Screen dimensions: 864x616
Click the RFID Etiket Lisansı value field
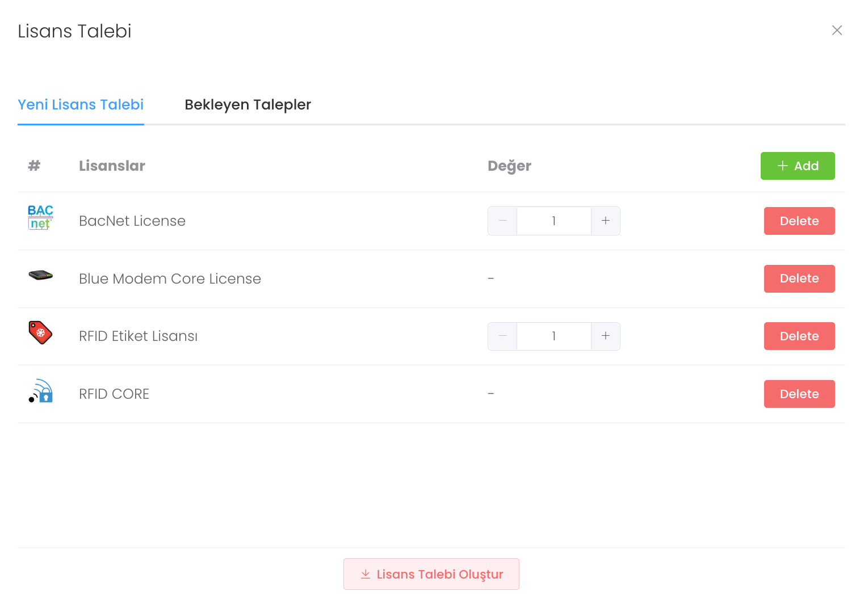pos(553,336)
